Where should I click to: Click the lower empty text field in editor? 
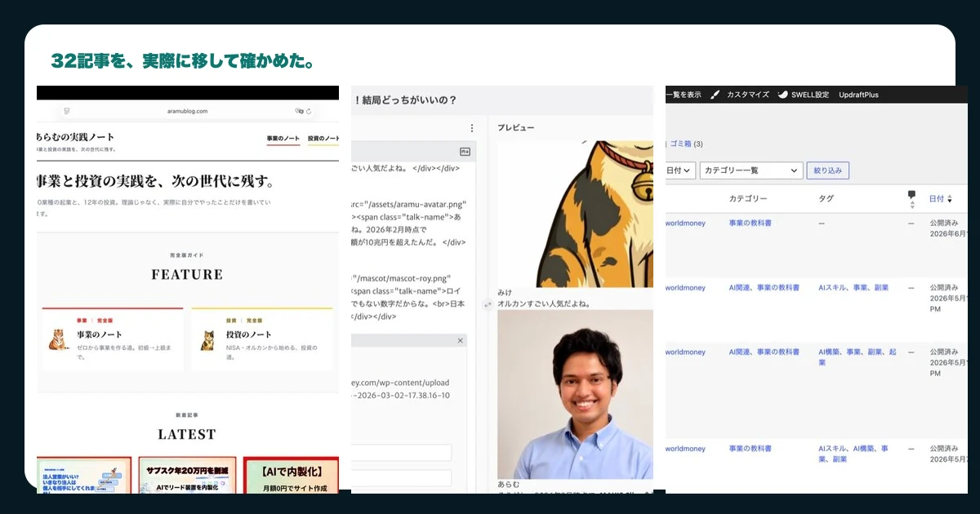401,478
